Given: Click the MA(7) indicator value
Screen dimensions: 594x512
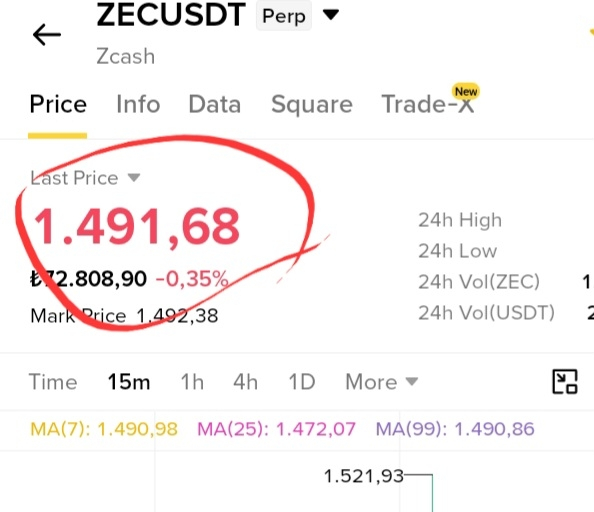Looking at the screenshot, I should point(104,429).
